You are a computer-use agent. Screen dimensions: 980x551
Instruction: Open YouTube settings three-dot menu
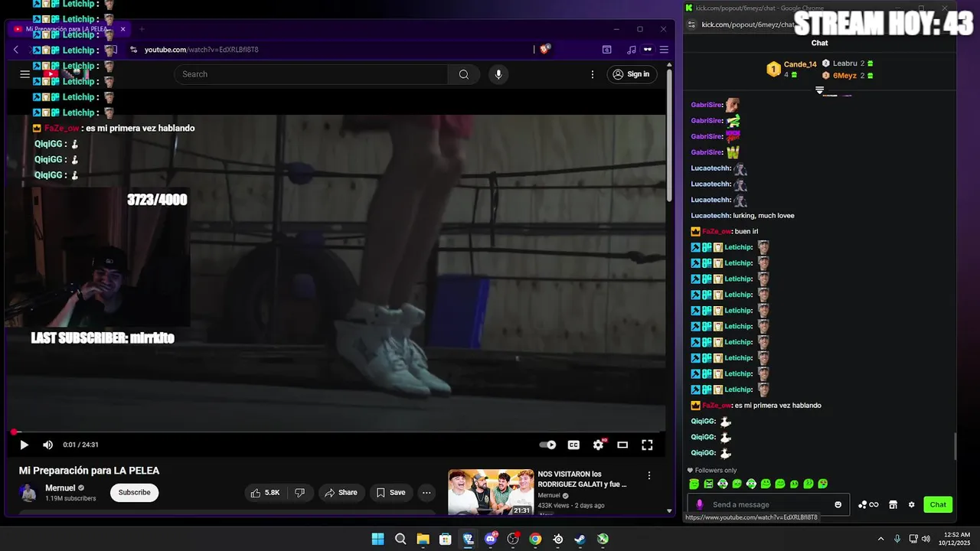pos(592,74)
